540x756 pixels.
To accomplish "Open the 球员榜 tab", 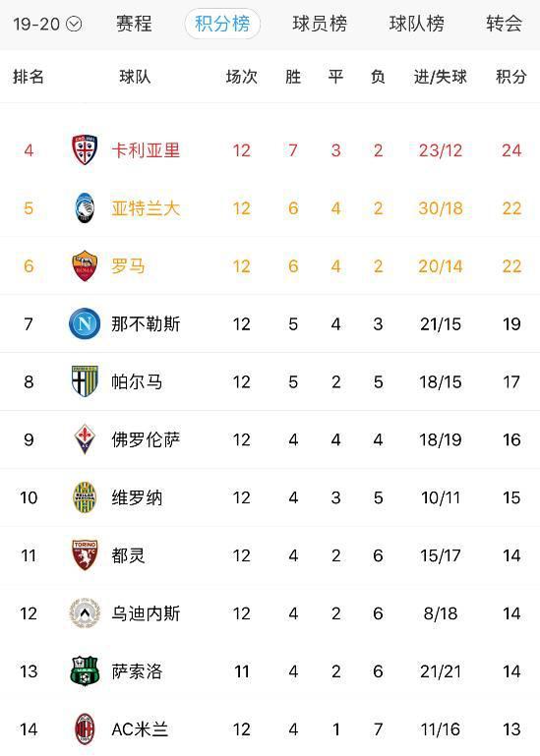I will click(x=320, y=24).
